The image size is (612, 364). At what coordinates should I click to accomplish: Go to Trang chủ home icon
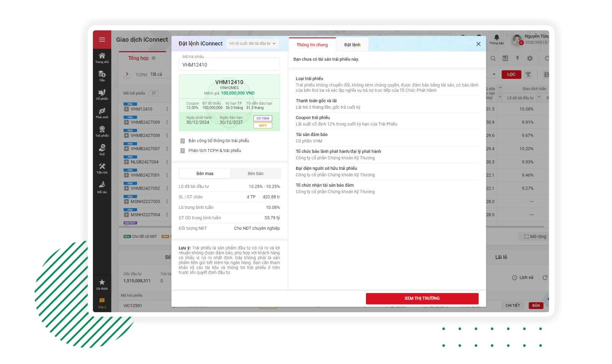pyautogui.click(x=102, y=58)
